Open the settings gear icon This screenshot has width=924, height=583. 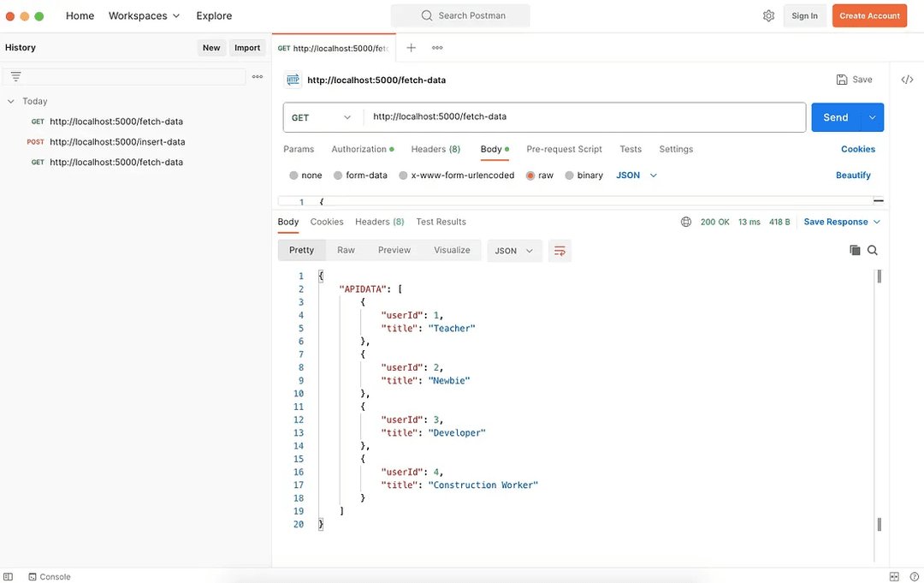(768, 16)
